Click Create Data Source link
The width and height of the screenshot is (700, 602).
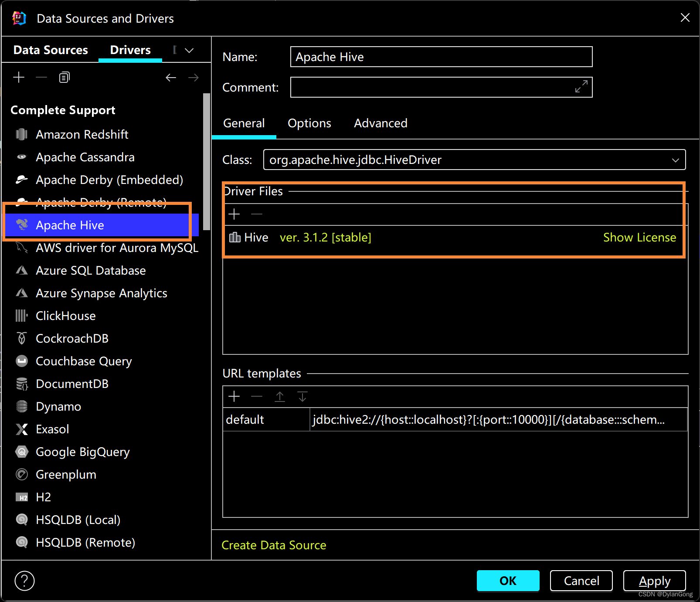tap(274, 545)
